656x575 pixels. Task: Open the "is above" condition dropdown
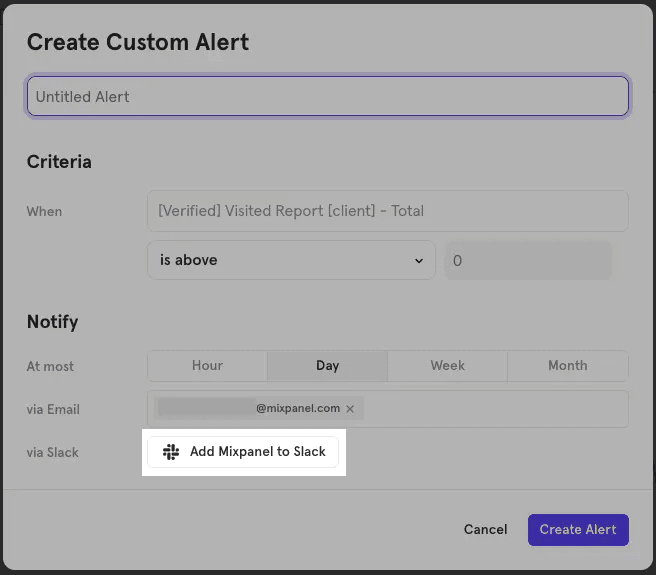pos(290,260)
